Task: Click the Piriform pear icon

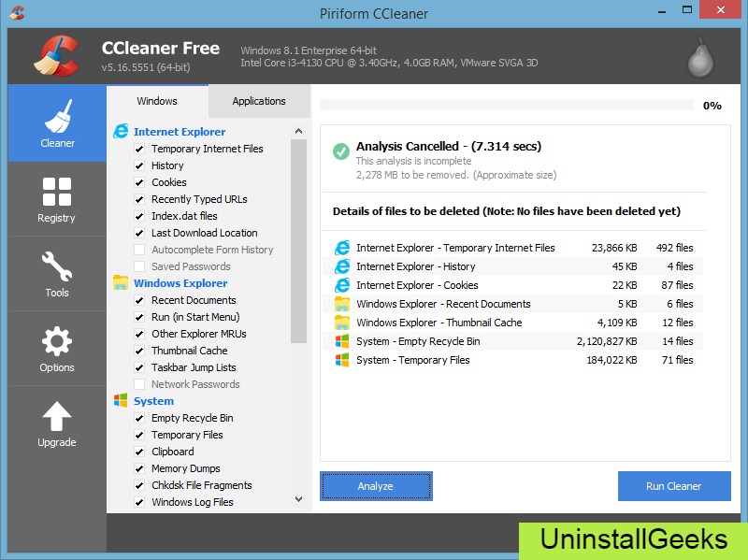Action: click(x=700, y=58)
